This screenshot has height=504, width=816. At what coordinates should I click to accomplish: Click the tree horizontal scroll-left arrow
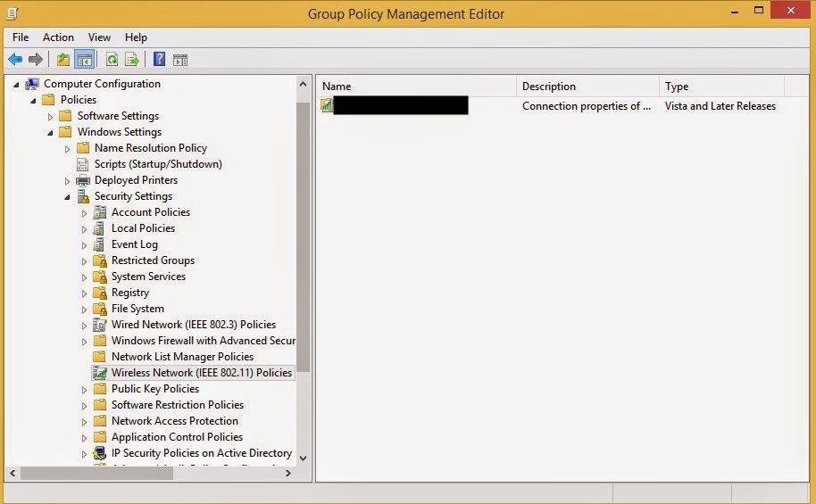coord(12,474)
